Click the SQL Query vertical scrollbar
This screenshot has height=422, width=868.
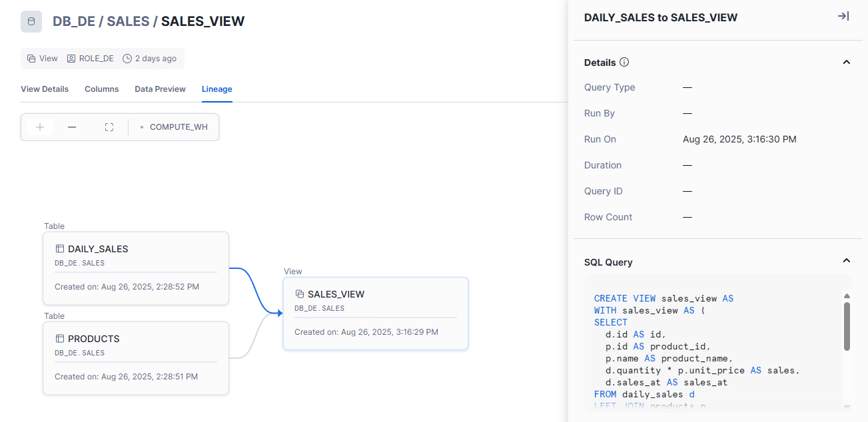847,326
